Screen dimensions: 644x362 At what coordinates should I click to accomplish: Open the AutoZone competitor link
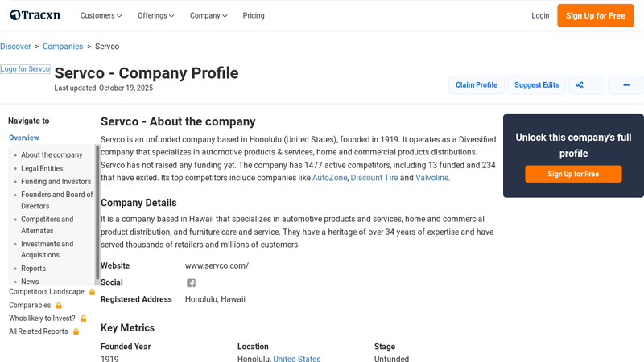[329, 178]
